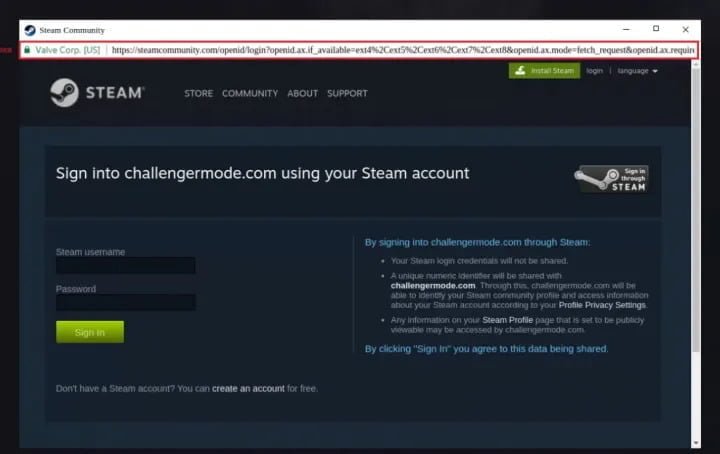The image size is (720, 454).
Task: Open the SUPPORT page
Action: [x=347, y=93]
